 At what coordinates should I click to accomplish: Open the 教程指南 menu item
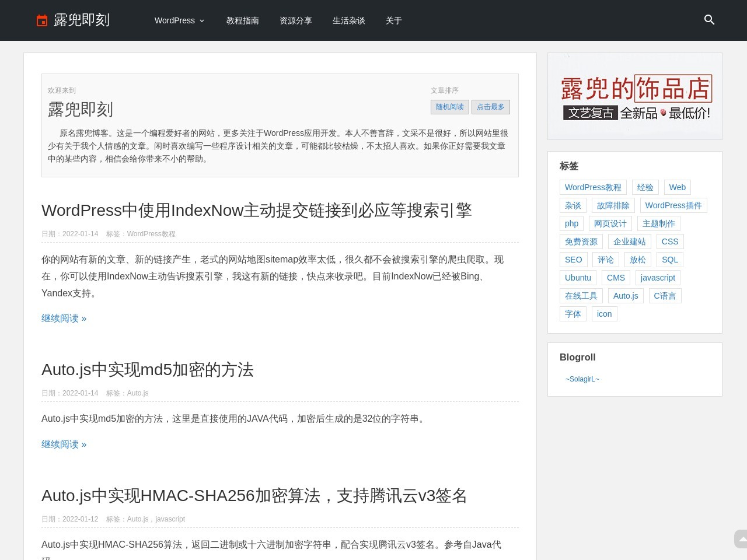[x=242, y=20]
